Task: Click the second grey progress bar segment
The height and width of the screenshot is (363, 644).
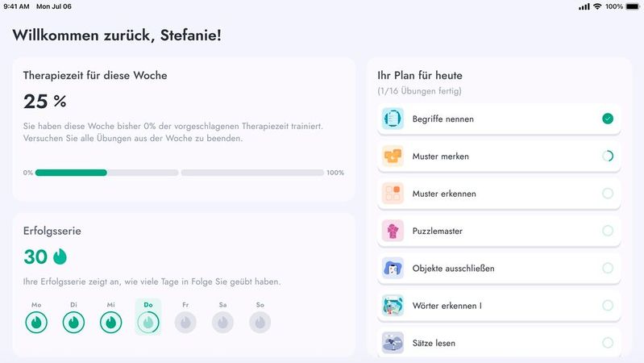Action: pyautogui.click(x=252, y=173)
